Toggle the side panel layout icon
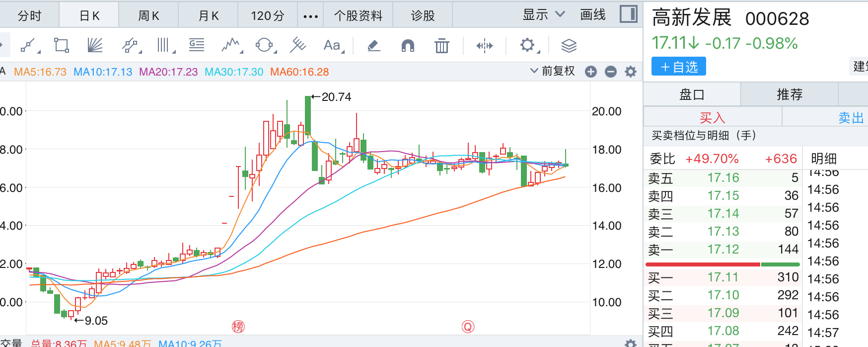The width and height of the screenshot is (868, 347). coord(628,14)
